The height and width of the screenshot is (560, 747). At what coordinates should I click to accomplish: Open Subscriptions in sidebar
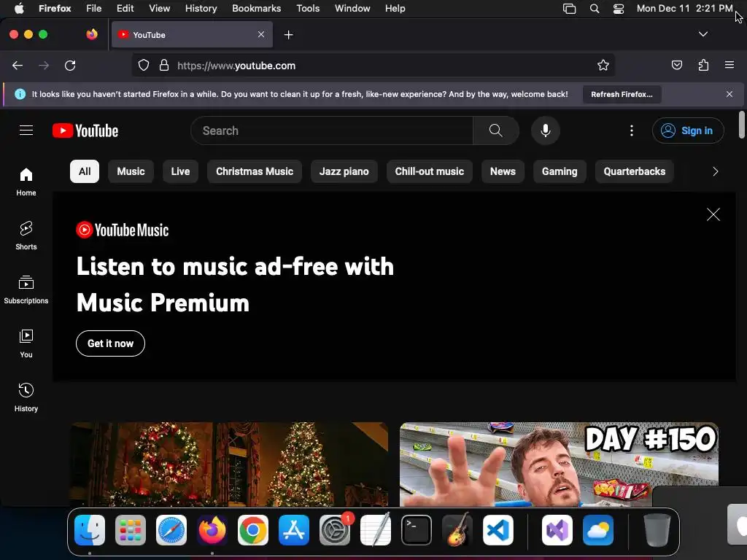click(x=26, y=289)
